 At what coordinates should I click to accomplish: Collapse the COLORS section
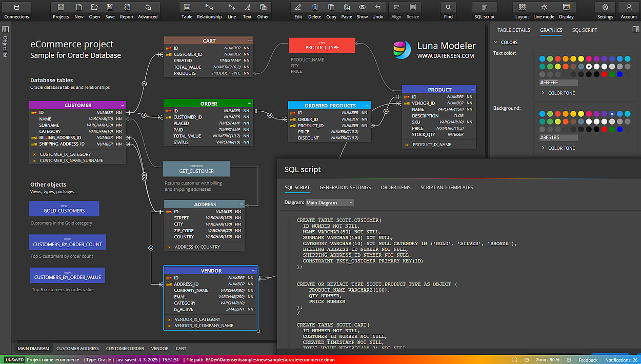tap(496, 43)
